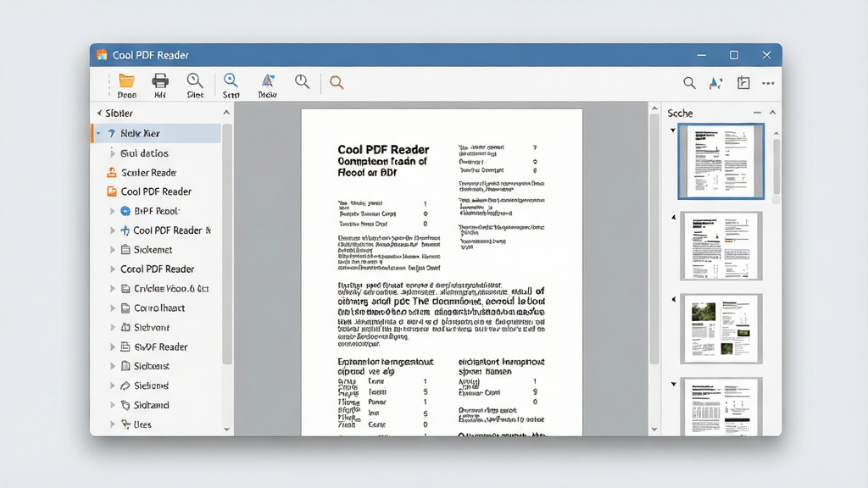The image size is (868, 488).
Task: Expand the second thumbnail group arrow
Action: coord(673,218)
